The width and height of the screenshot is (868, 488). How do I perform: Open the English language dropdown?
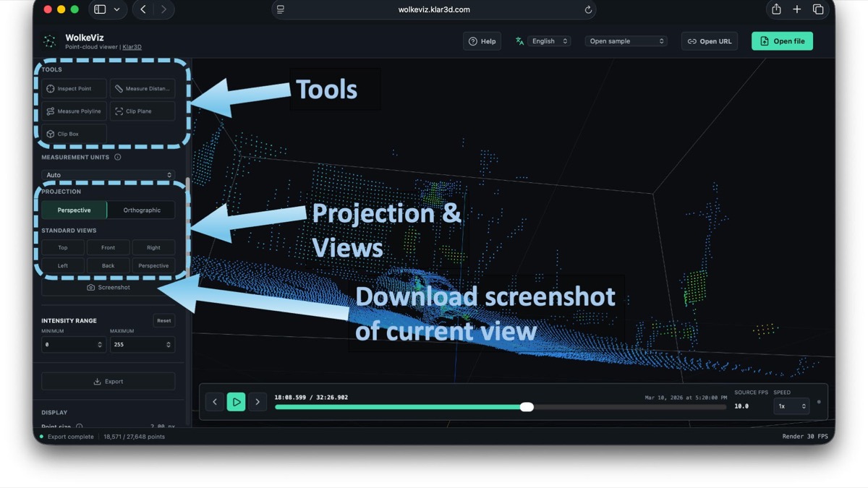[x=549, y=41]
